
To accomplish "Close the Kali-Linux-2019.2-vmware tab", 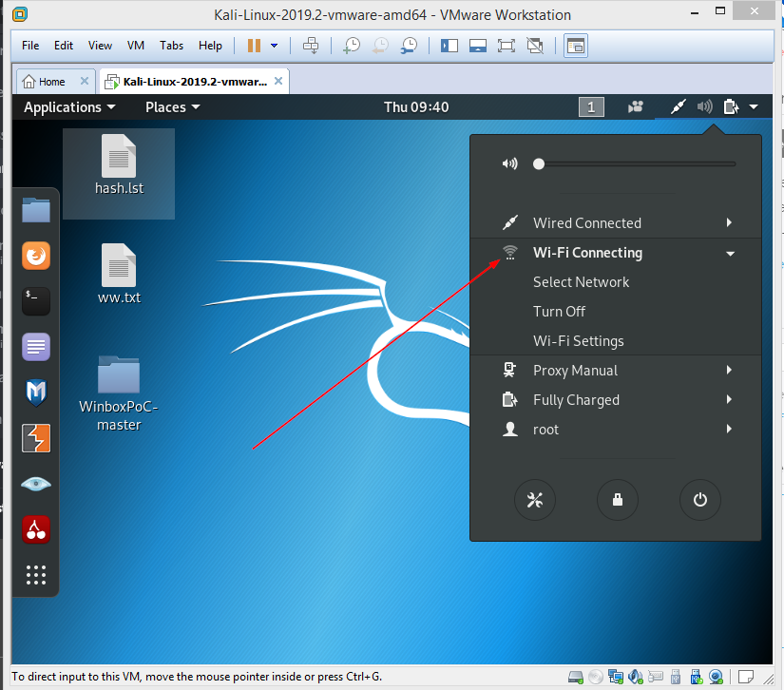I will click(x=278, y=81).
